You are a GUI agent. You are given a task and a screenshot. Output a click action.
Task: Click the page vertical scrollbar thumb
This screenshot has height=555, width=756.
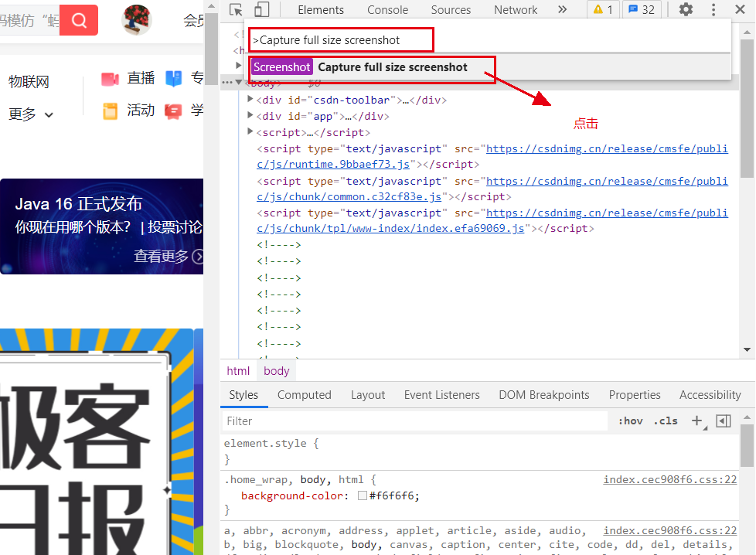coord(211,48)
